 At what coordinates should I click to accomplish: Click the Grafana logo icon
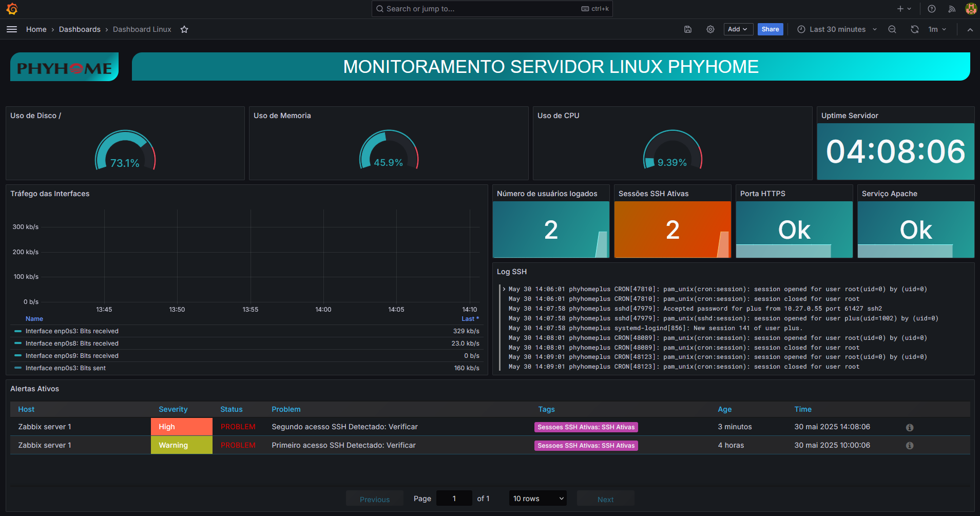coord(12,9)
